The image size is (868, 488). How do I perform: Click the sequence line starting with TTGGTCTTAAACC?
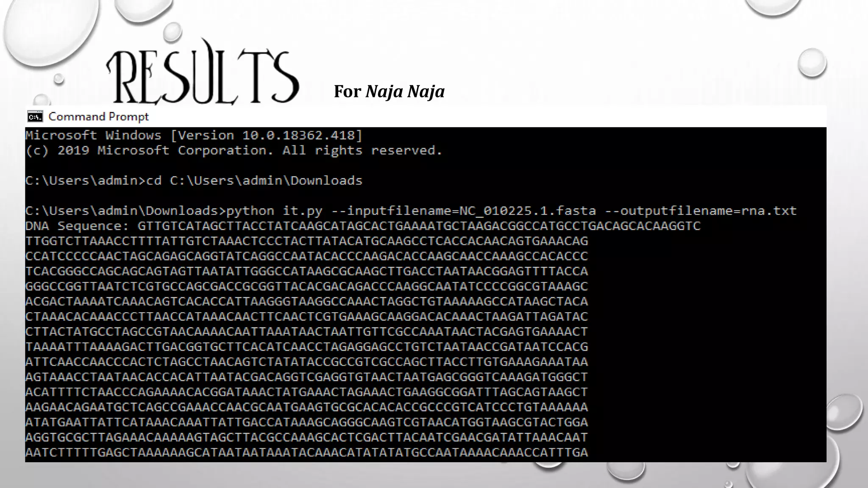[307, 241]
